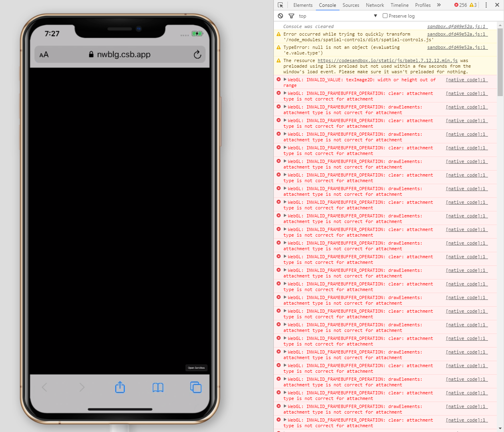Tap the back navigation arrow
The width and height of the screenshot is (504, 432).
(x=44, y=387)
